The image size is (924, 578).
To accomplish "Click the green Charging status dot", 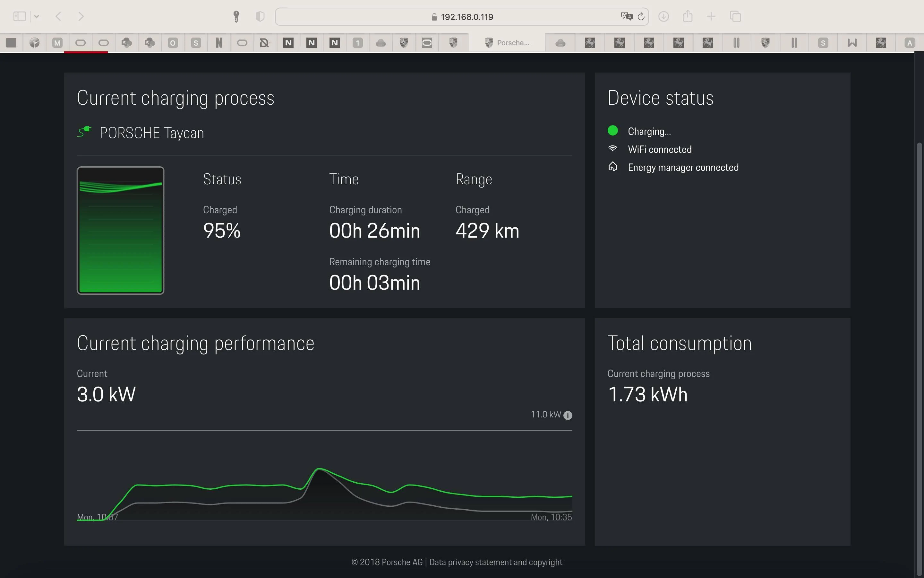I will 613,131.
